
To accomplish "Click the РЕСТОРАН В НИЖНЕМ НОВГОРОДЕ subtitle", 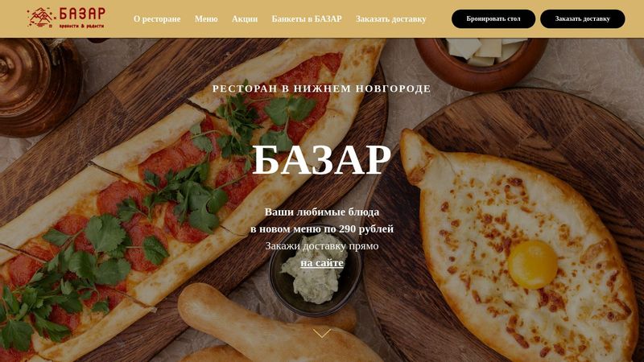I will tap(321, 88).
